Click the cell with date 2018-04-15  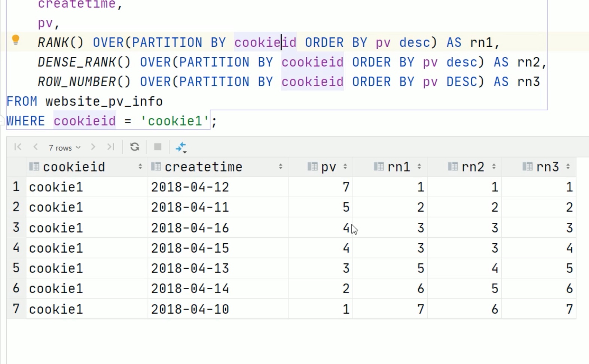[218, 248]
